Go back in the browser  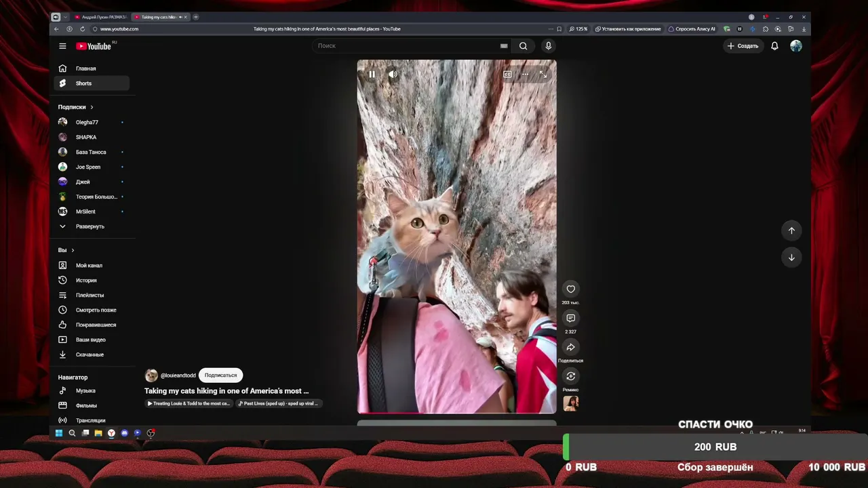coord(56,29)
